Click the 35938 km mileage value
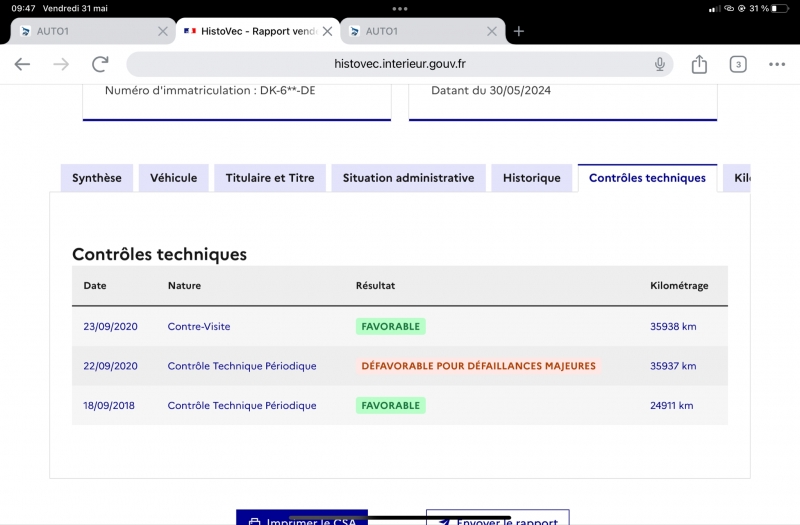800x525 pixels. [x=673, y=327]
